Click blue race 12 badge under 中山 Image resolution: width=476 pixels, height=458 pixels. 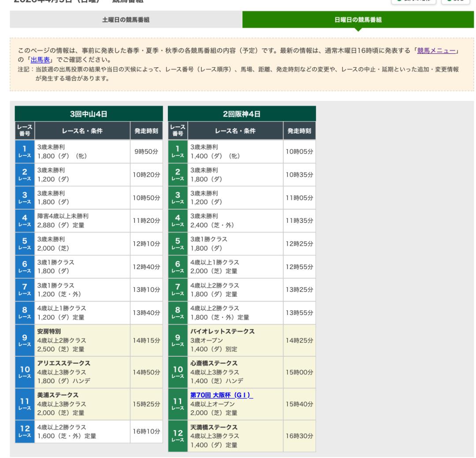click(x=25, y=432)
